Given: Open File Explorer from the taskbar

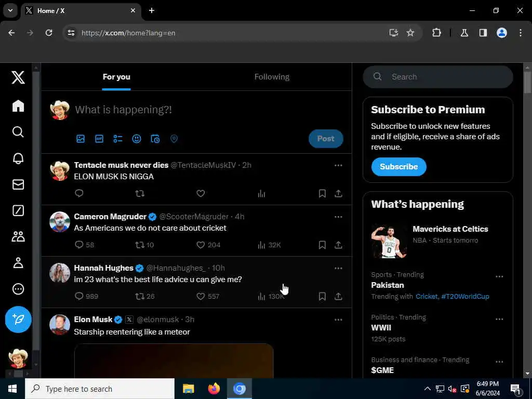Looking at the screenshot, I should pos(188,389).
